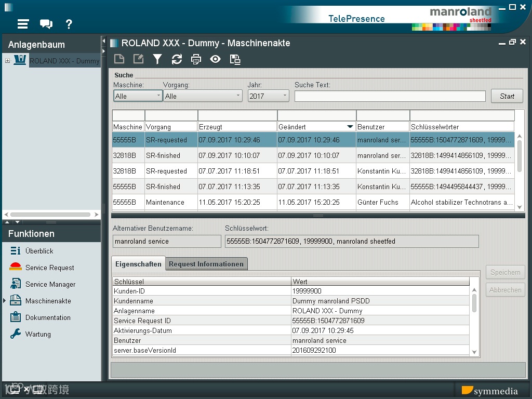Collapse the left panel with the left arrow

pos(103,41)
